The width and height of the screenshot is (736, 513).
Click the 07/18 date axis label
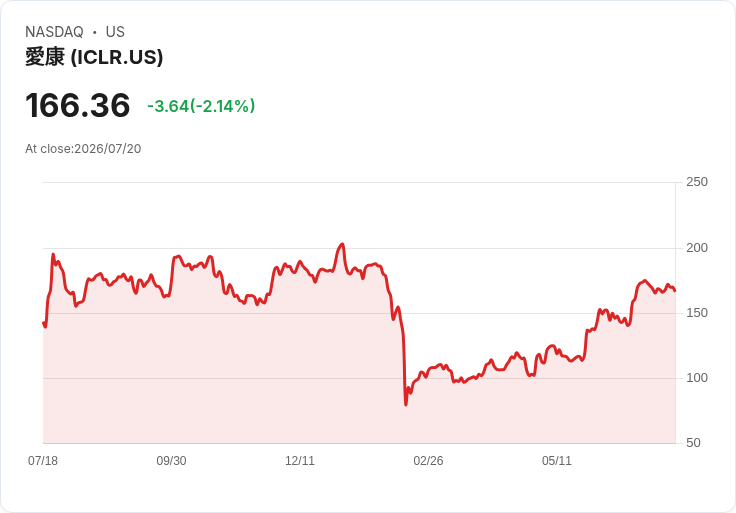coord(43,461)
